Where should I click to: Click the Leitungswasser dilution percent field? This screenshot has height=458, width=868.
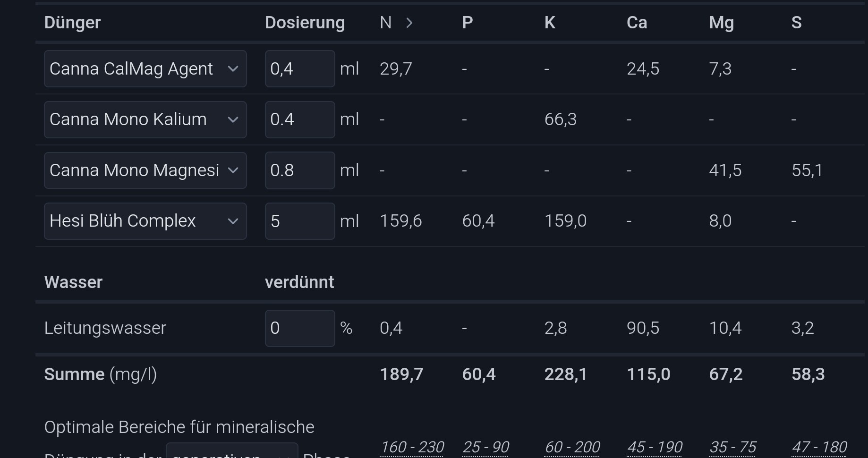coord(299,328)
